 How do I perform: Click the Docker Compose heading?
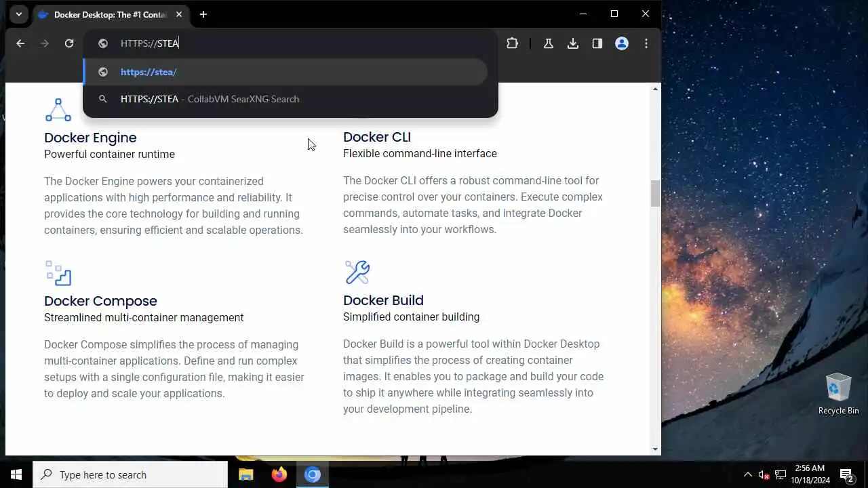[x=100, y=301]
